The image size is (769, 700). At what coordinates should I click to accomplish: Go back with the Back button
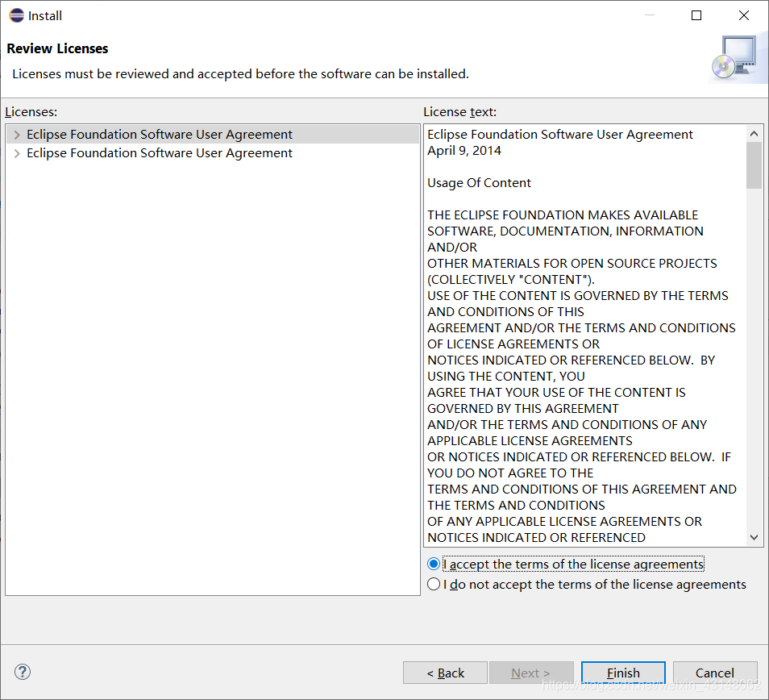[x=445, y=673]
